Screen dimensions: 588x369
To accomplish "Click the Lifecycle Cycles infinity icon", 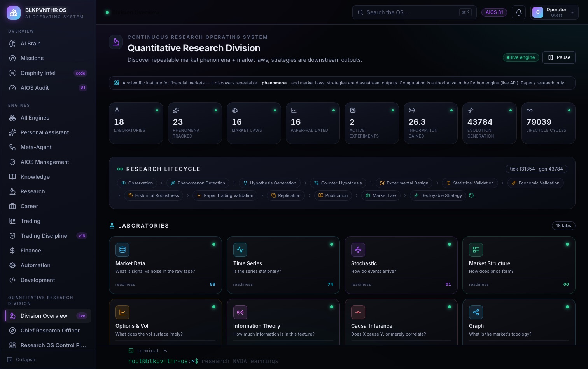I will point(530,110).
